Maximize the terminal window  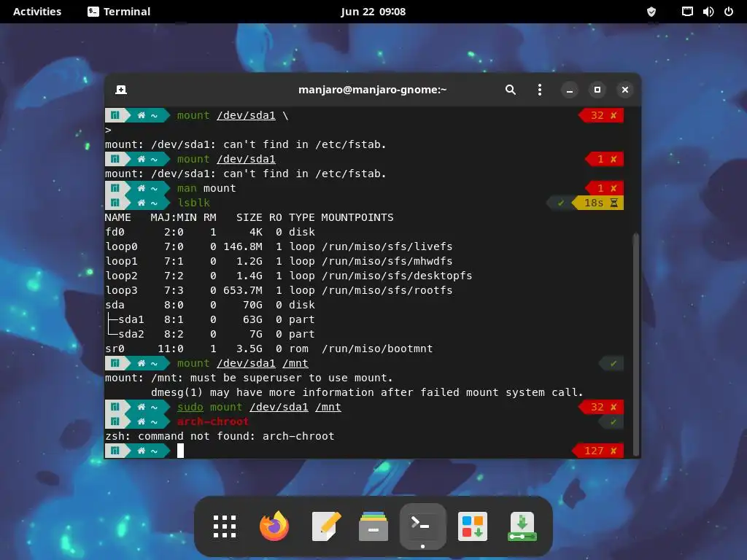click(597, 90)
